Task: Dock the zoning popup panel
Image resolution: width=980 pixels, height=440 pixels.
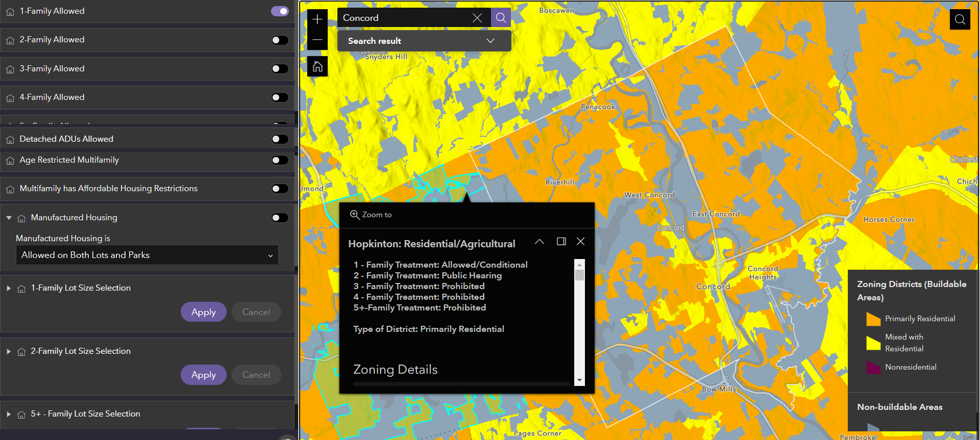Action: pos(561,242)
